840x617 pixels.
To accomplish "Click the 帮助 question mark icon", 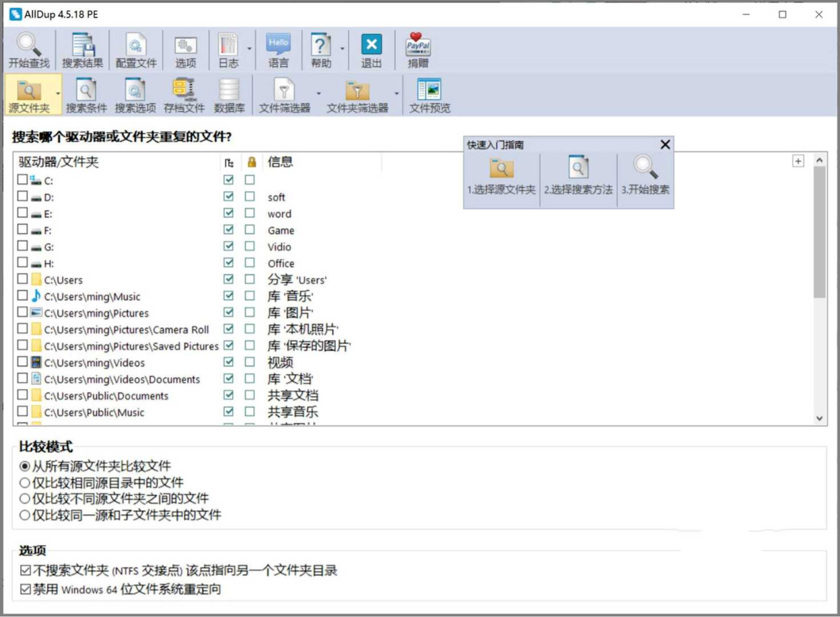I will (x=321, y=50).
